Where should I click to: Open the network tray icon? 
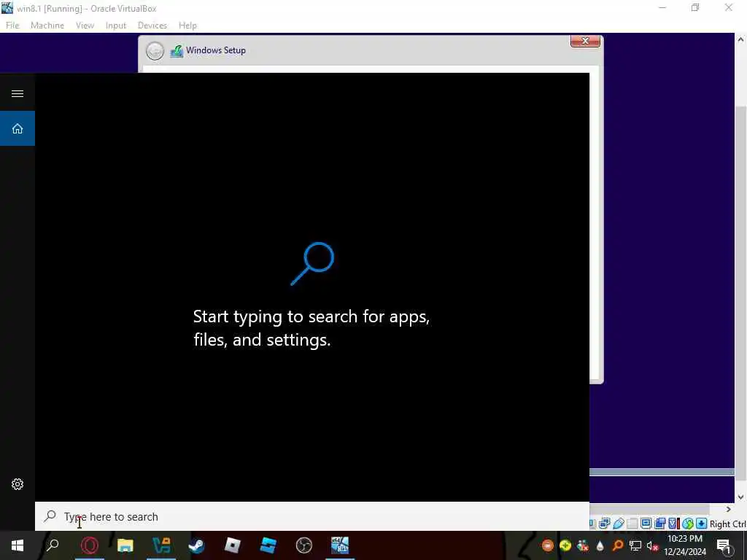tap(635, 545)
